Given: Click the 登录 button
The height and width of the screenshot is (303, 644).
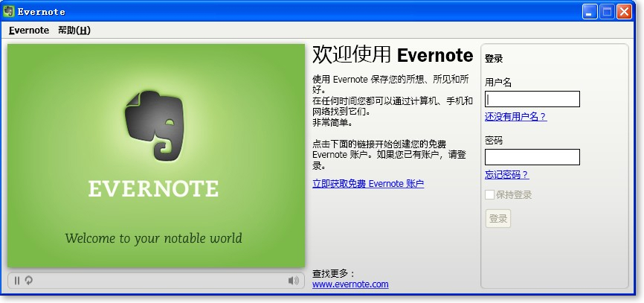Looking at the screenshot, I should (498, 219).
